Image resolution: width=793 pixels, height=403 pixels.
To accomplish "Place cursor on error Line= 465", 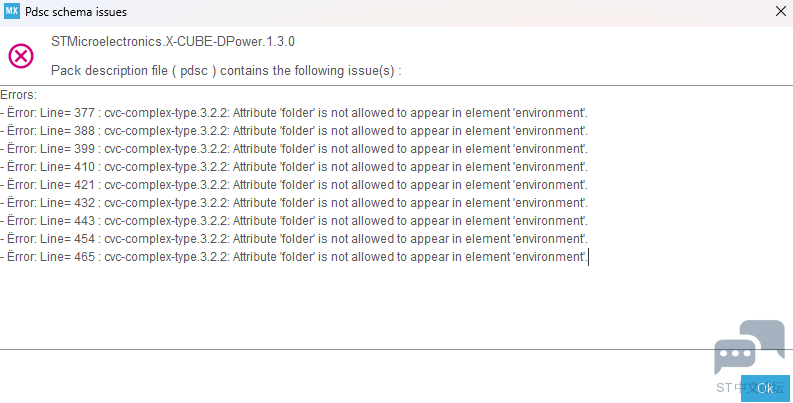I will [x=294, y=256].
